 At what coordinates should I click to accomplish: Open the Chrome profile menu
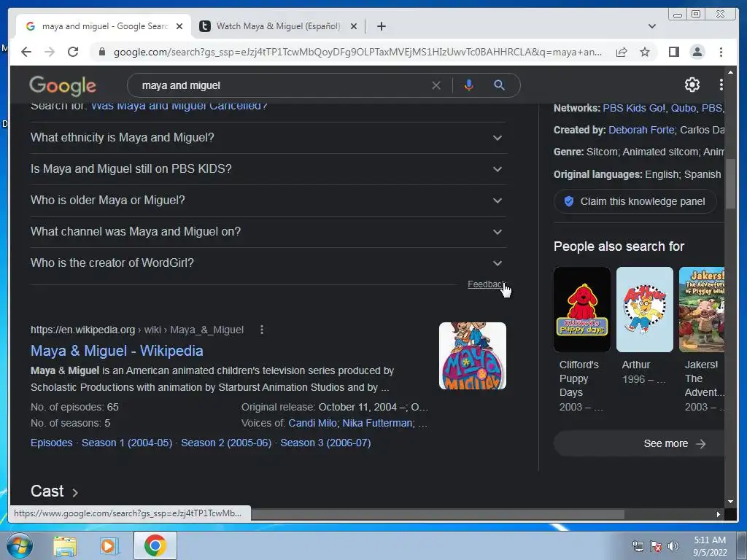click(697, 52)
